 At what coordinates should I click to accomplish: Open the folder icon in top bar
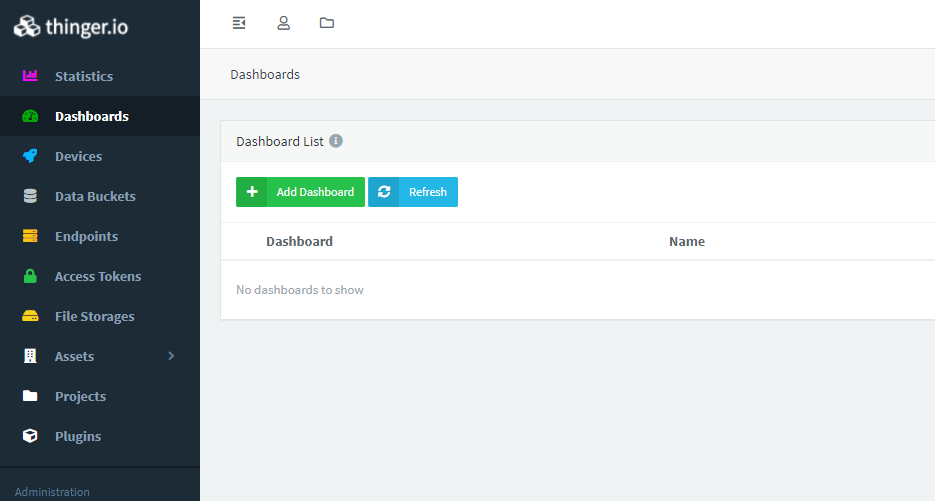click(x=327, y=23)
